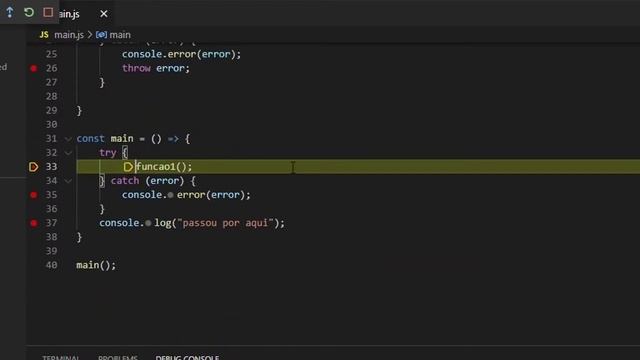This screenshot has width=640, height=360.
Task: Stop the debugger with red square
Action: click(x=48, y=12)
